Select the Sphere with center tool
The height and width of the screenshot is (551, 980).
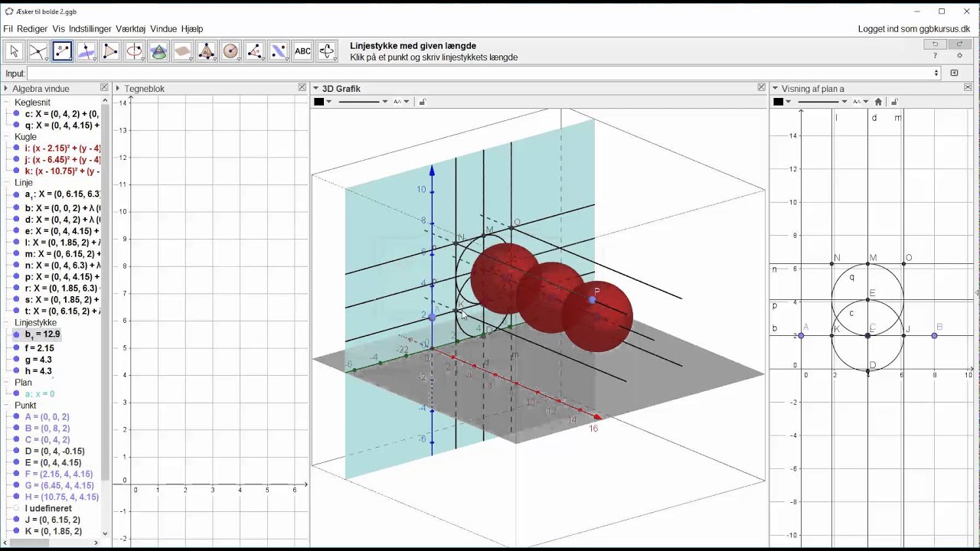point(230,51)
